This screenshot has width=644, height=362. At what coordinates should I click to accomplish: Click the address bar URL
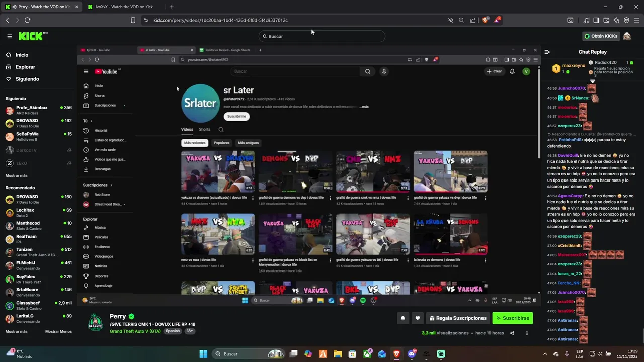pyautogui.click(x=220, y=20)
